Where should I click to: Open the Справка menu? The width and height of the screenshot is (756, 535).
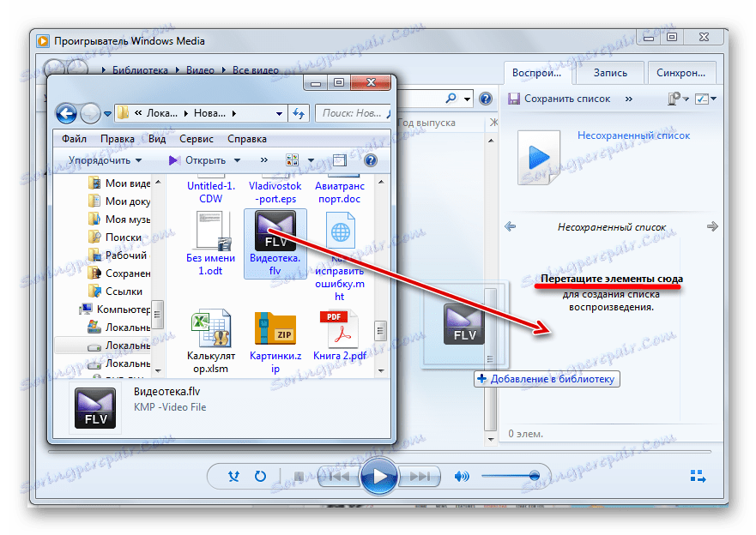[x=247, y=139]
